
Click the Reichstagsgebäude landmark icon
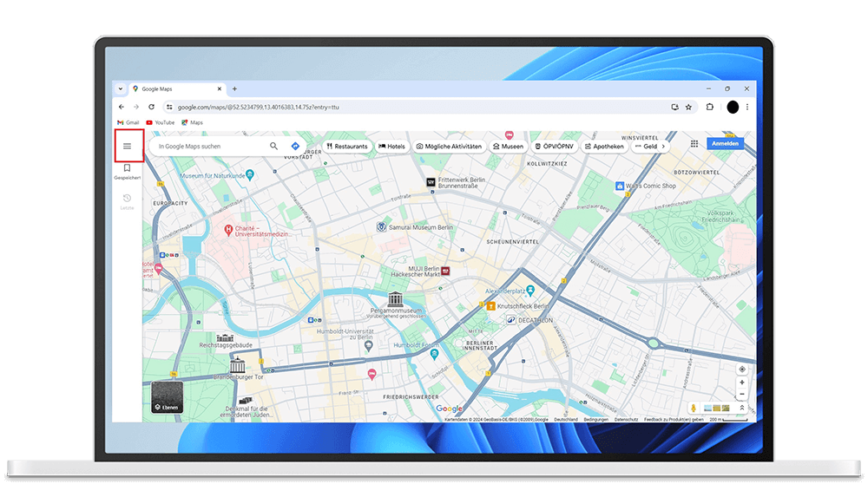[225, 337]
